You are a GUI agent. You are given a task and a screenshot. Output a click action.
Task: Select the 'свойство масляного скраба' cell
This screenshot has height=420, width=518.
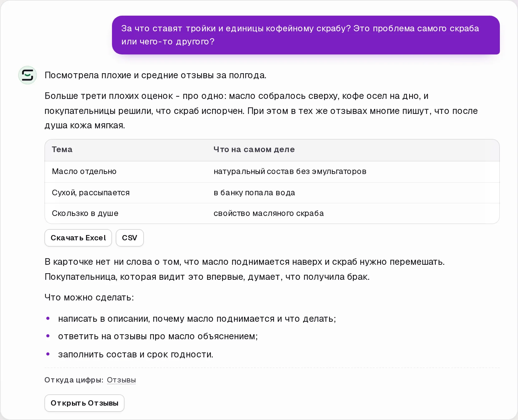[x=269, y=213]
